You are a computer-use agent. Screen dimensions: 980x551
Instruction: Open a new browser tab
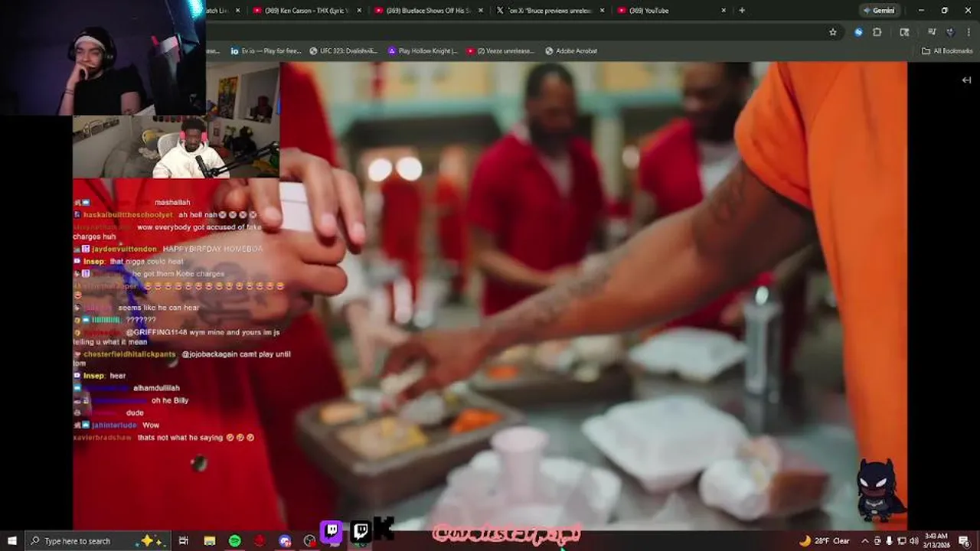pyautogui.click(x=742, y=11)
